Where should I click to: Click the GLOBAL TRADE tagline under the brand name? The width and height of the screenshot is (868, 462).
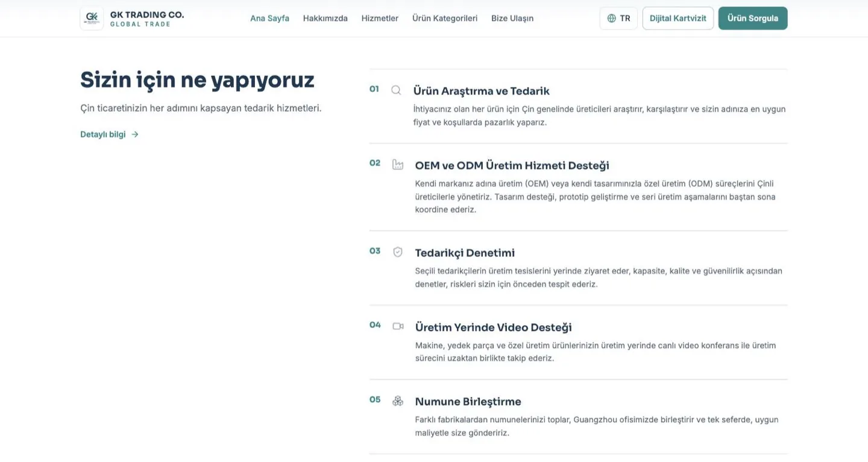pos(140,24)
